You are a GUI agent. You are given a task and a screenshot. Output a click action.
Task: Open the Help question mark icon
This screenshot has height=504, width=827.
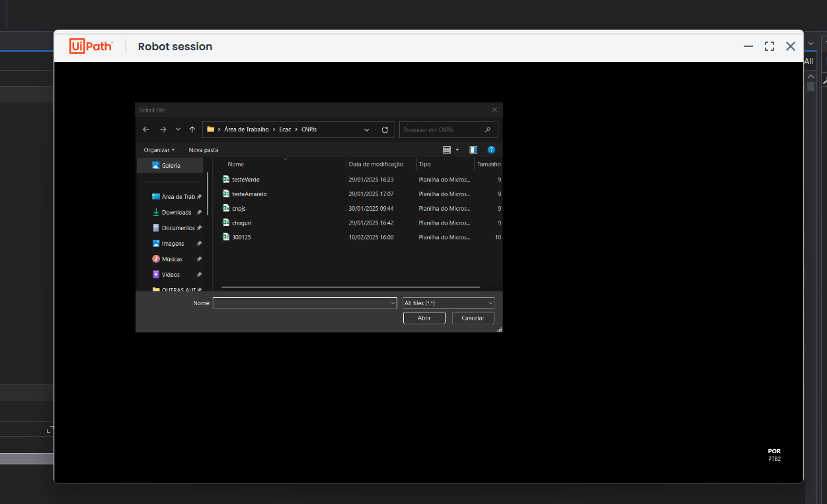pyautogui.click(x=491, y=149)
